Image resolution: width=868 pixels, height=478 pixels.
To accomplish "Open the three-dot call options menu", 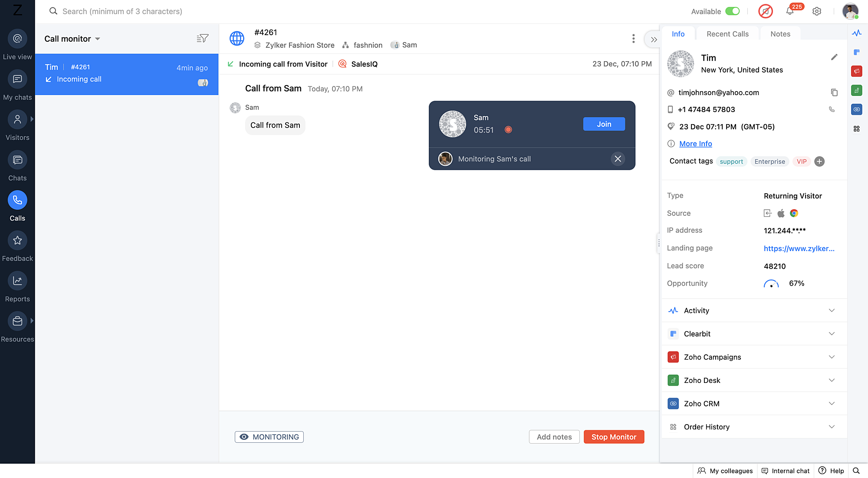I will [633, 39].
